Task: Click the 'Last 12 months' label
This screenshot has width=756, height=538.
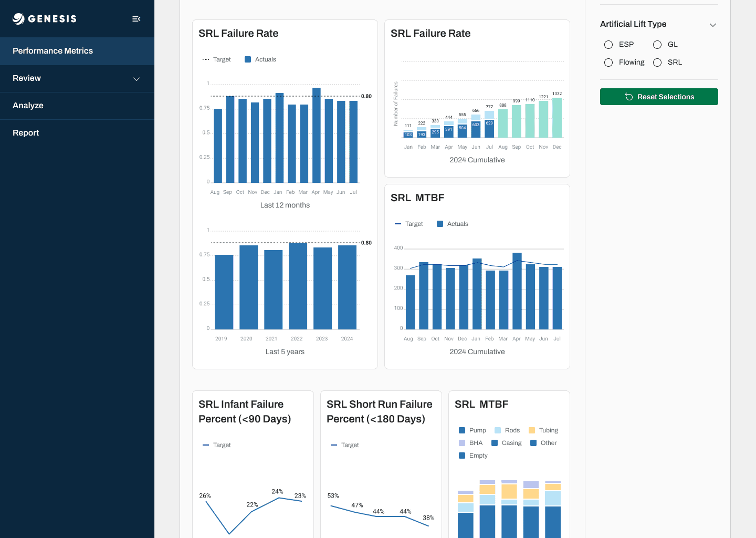Action: click(x=285, y=205)
